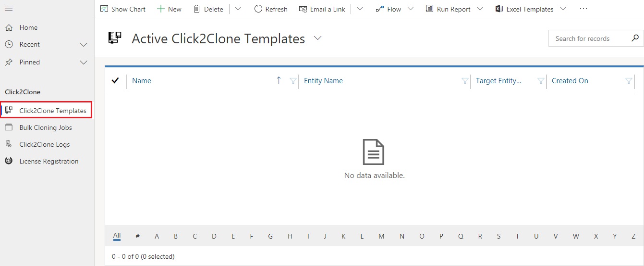The image size is (644, 266).
Task: Click the search magnifier icon
Action: (x=635, y=38)
